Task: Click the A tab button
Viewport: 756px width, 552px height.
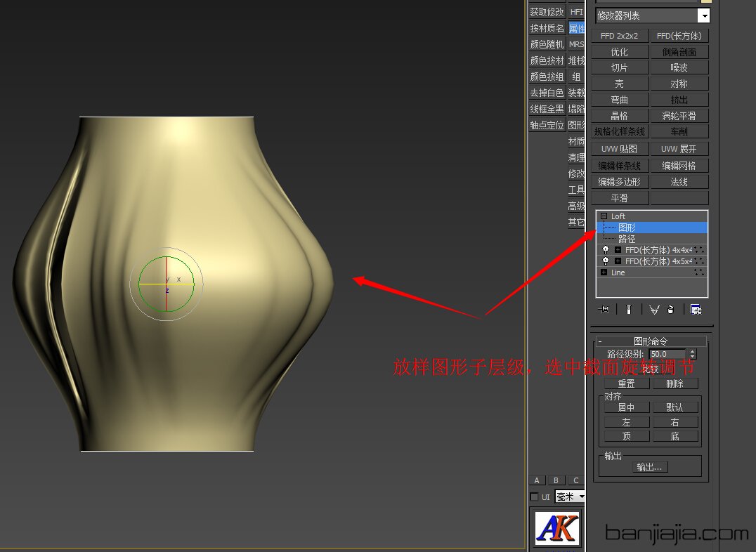Action: pos(537,480)
